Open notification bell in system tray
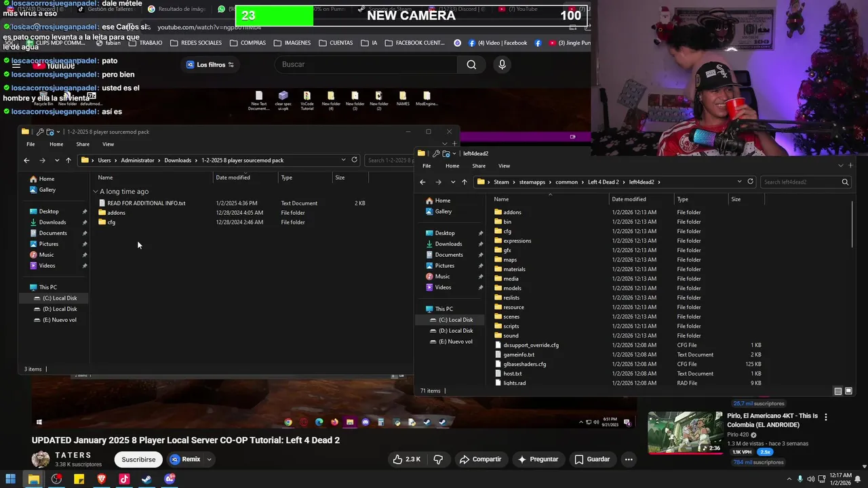The width and height of the screenshot is (868, 488). tap(858, 479)
